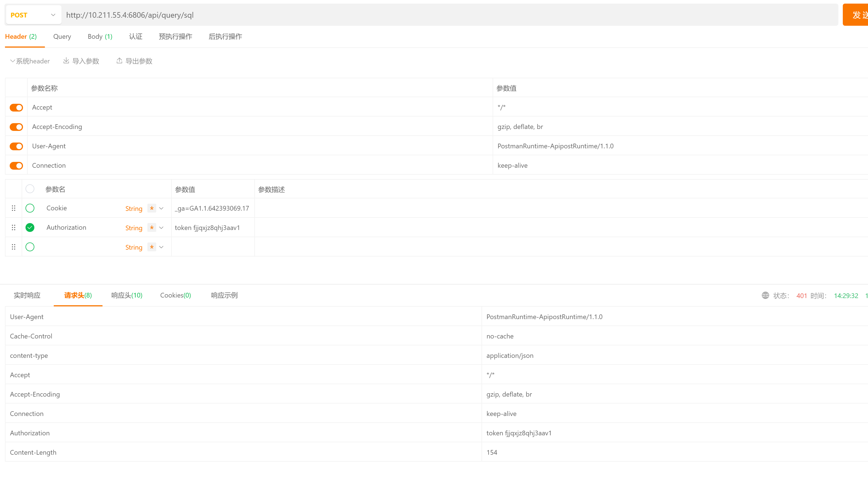Open the 响应头 response headers tab
868x494 pixels.
pos(127,296)
